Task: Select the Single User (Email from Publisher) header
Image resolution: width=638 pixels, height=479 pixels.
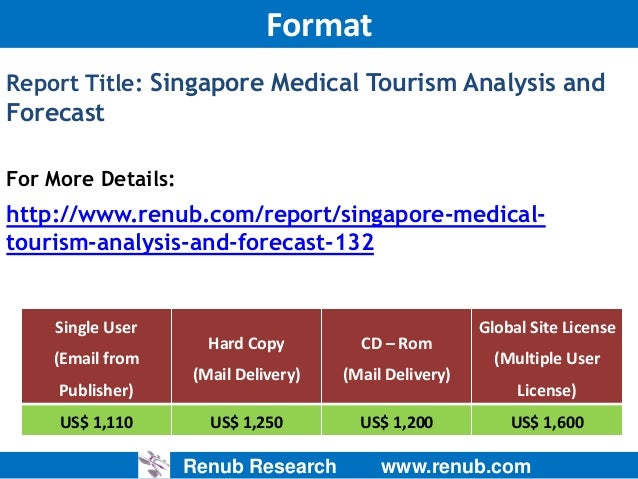Action: (96, 356)
